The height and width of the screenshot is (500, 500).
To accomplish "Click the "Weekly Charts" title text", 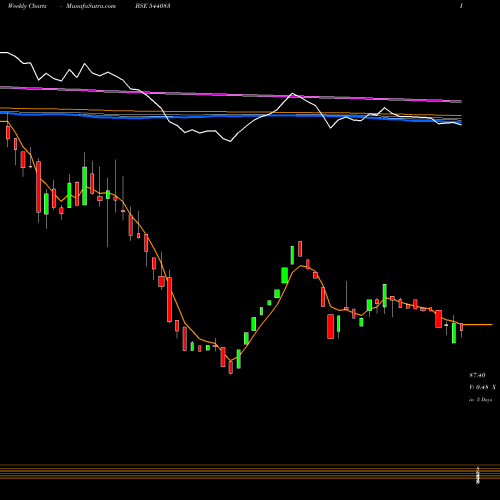I will click(27, 6).
